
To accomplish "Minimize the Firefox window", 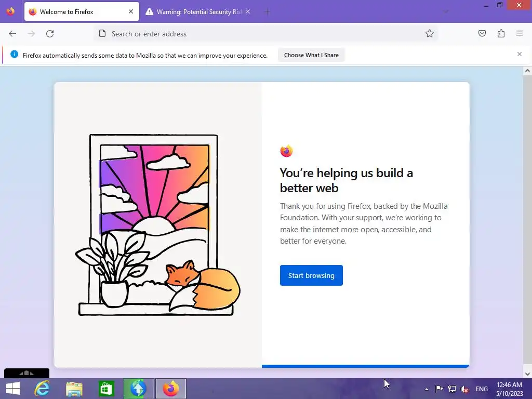I will [x=486, y=5].
